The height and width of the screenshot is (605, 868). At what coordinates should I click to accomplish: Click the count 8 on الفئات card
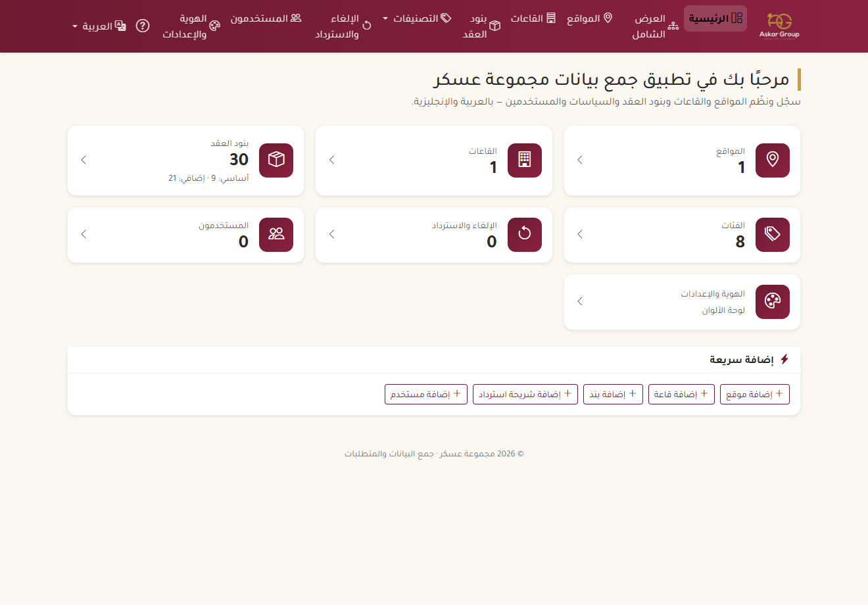click(740, 242)
